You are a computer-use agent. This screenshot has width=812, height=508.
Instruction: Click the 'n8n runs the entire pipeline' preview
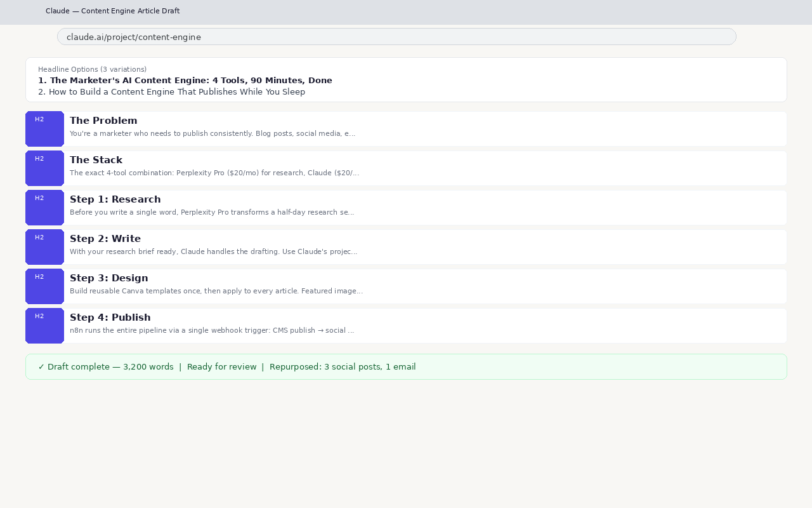click(x=212, y=331)
